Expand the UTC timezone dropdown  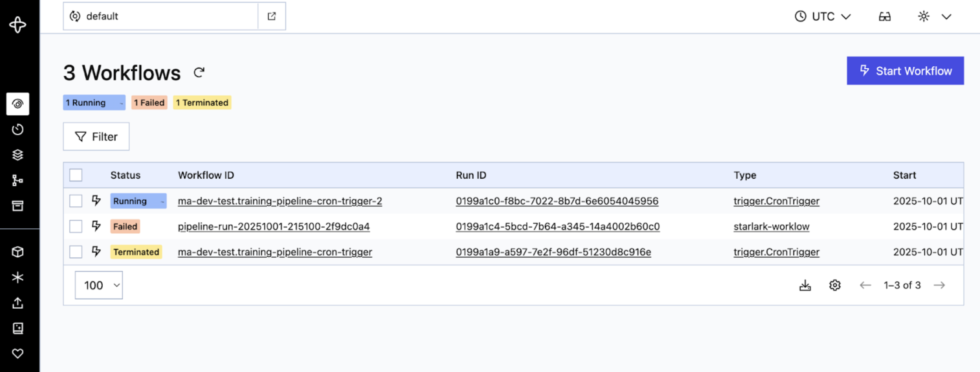(x=822, y=16)
